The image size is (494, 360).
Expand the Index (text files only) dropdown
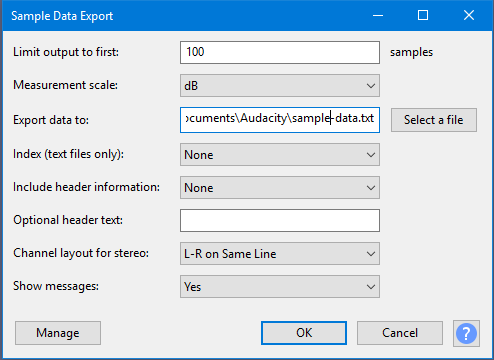coord(280,155)
